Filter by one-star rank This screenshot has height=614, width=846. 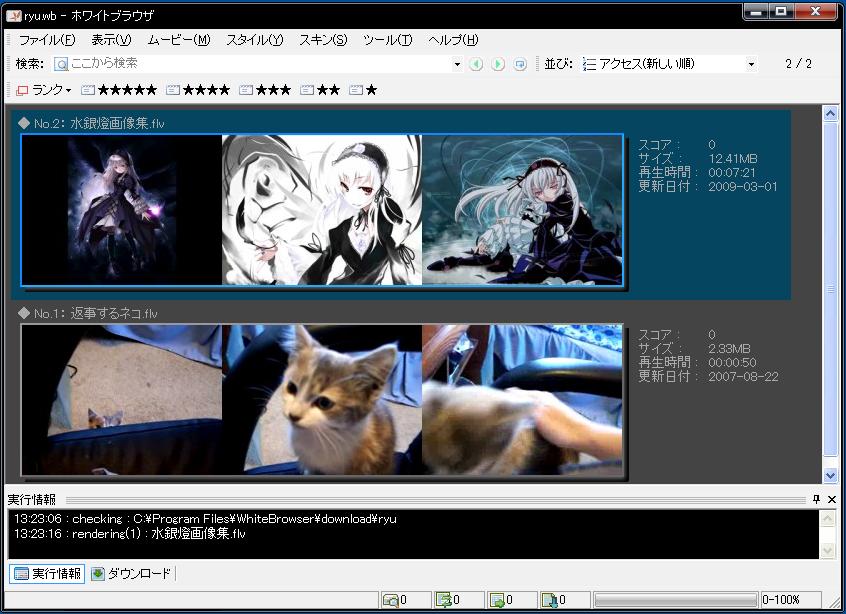point(363,90)
